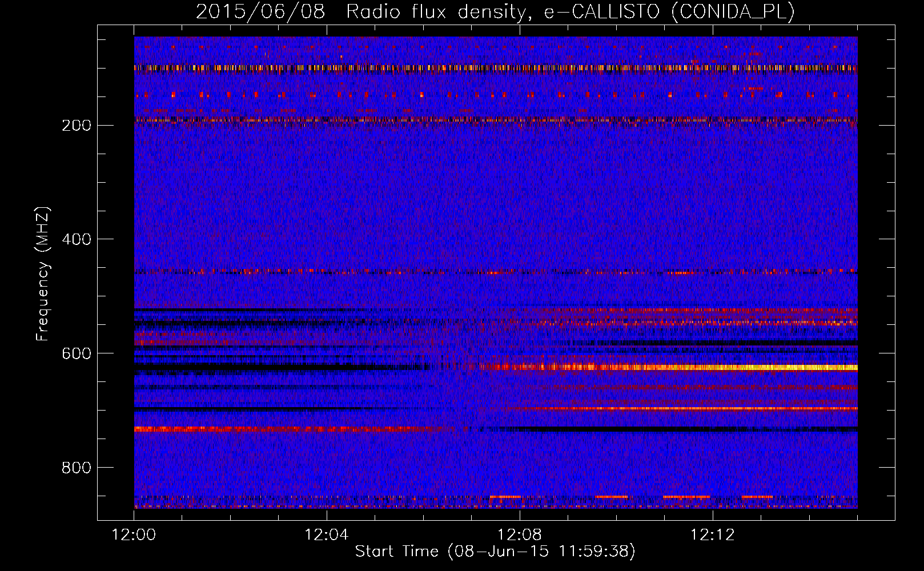The image size is (924, 571).
Task: Click the 12:12 time tick label
Action: coord(712,534)
